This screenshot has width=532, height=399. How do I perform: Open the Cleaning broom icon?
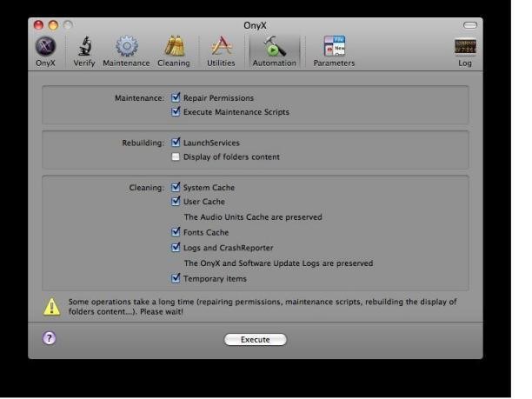175,46
